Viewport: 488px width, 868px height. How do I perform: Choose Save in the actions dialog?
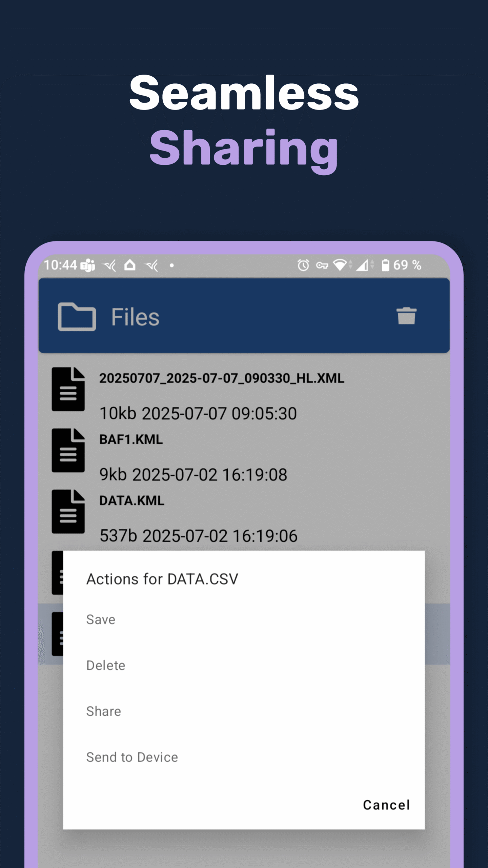(101, 620)
